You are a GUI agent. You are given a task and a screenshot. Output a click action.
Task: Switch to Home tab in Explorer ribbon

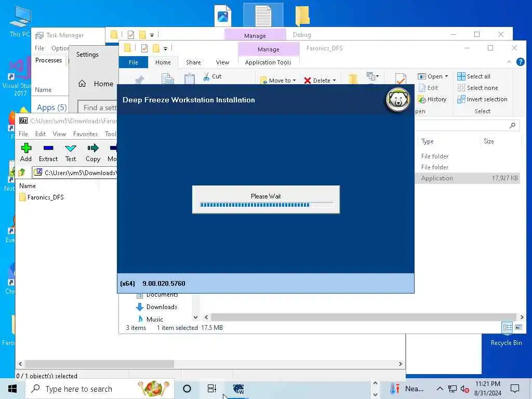(163, 62)
